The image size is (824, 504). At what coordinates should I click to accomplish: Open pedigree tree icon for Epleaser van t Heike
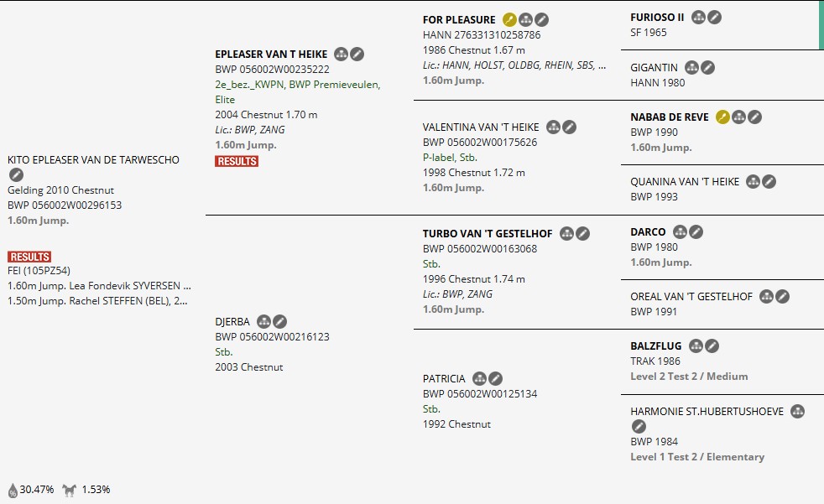click(x=341, y=55)
